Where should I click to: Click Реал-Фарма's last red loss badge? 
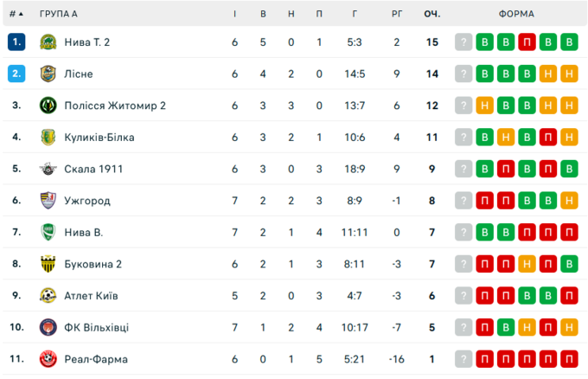coord(569,358)
